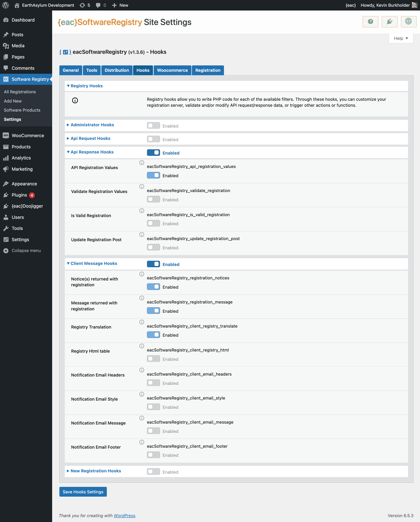Click the question mark help button in header
Image resolution: width=420 pixels, height=522 pixels.
coord(370,22)
